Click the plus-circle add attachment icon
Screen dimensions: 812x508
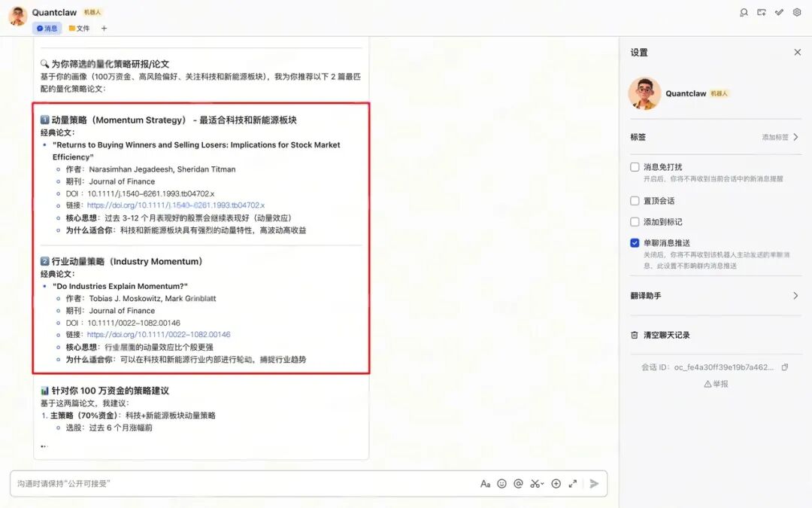click(556, 484)
